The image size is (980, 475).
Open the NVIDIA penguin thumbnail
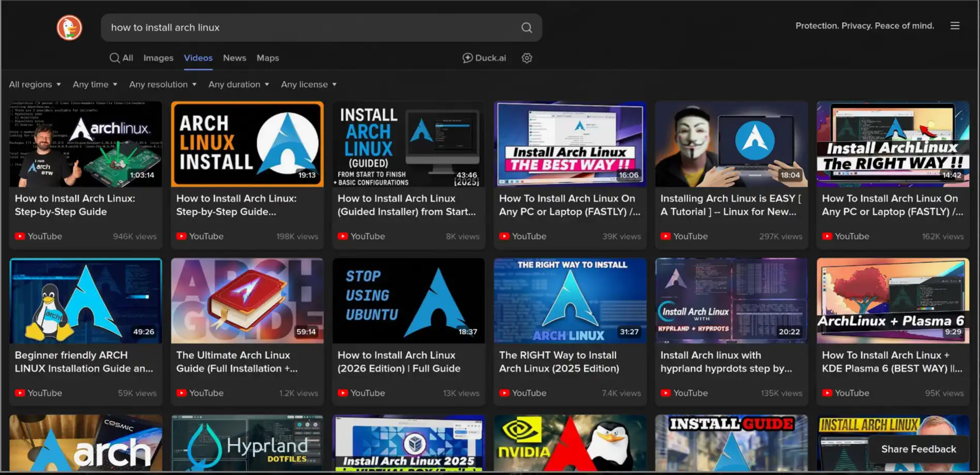coord(570,444)
